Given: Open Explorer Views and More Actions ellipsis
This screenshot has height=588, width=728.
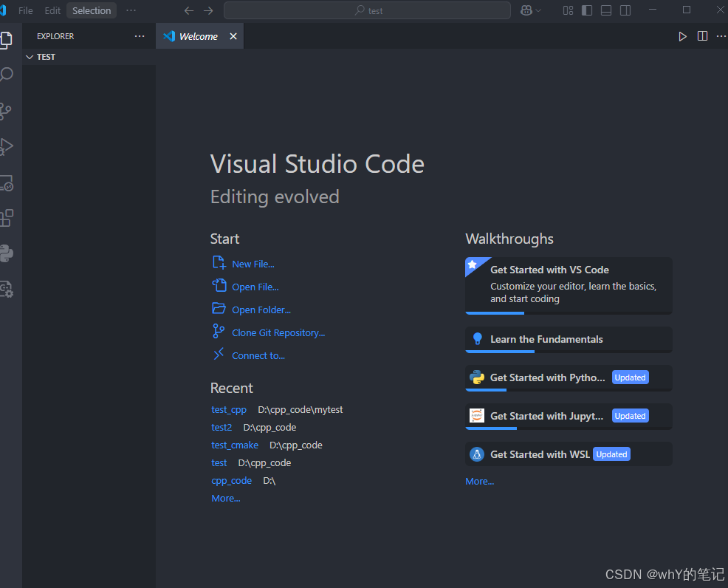Looking at the screenshot, I should coord(140,36).
